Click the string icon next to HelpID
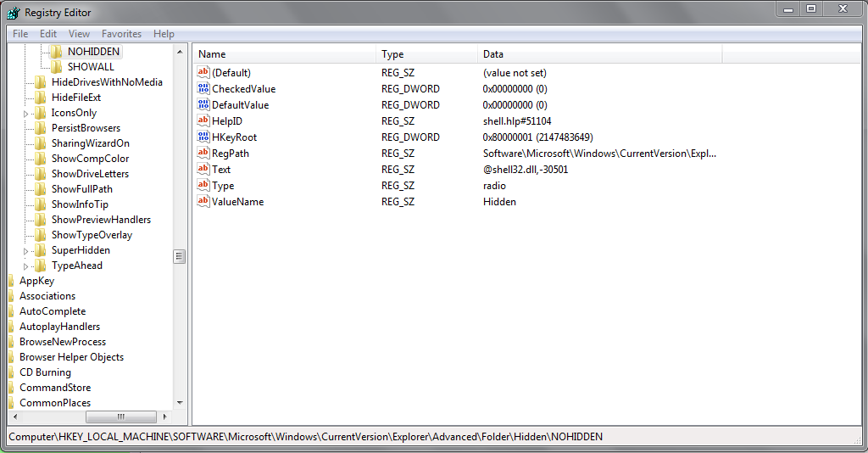Image resolution: width=868 pixels, height=453 pixels. click(x=203, y=120)
